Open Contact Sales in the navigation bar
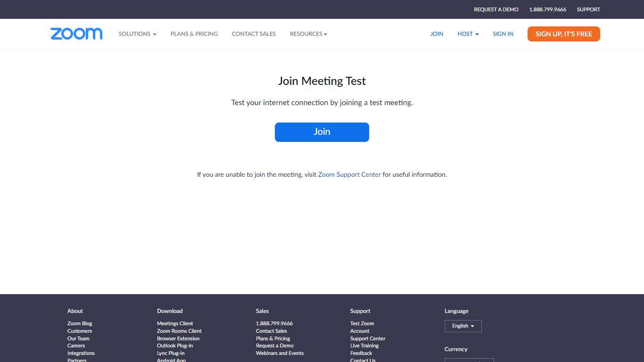This screenshot has height=362, width=644. pyautogui.click(x=254, y=34)
